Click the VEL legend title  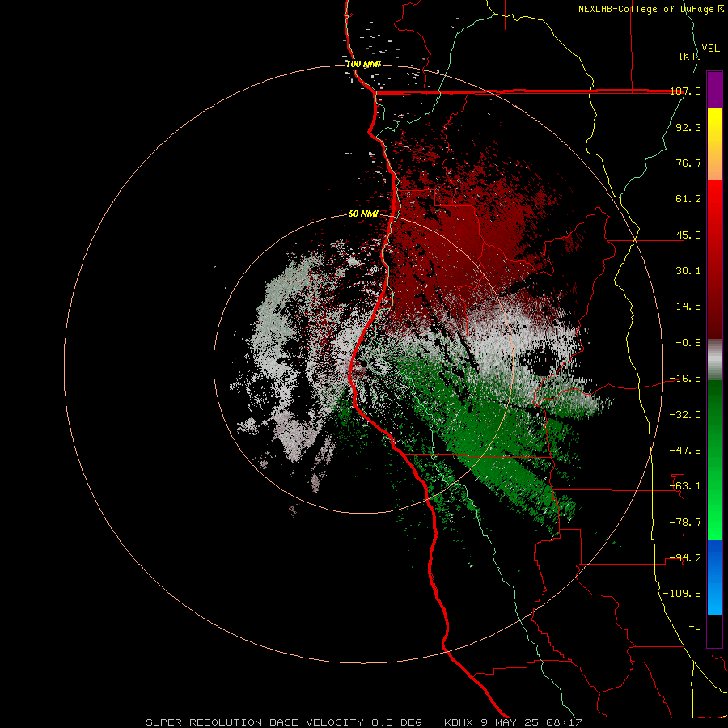(710, 48)
